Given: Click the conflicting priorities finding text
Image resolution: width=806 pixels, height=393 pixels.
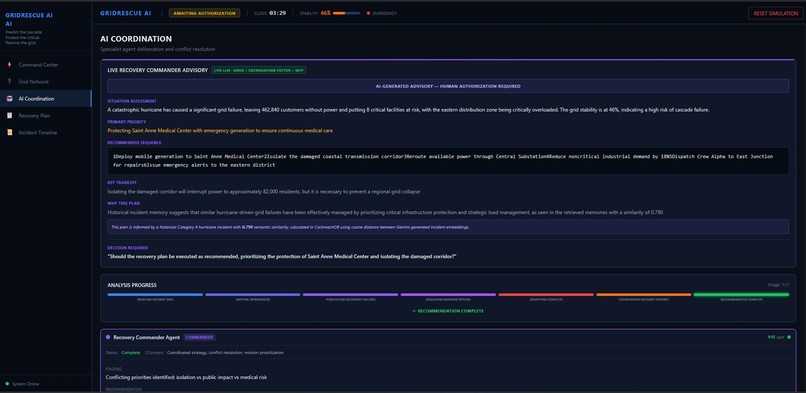Looking at the screenshot, I should click(186, 377).
